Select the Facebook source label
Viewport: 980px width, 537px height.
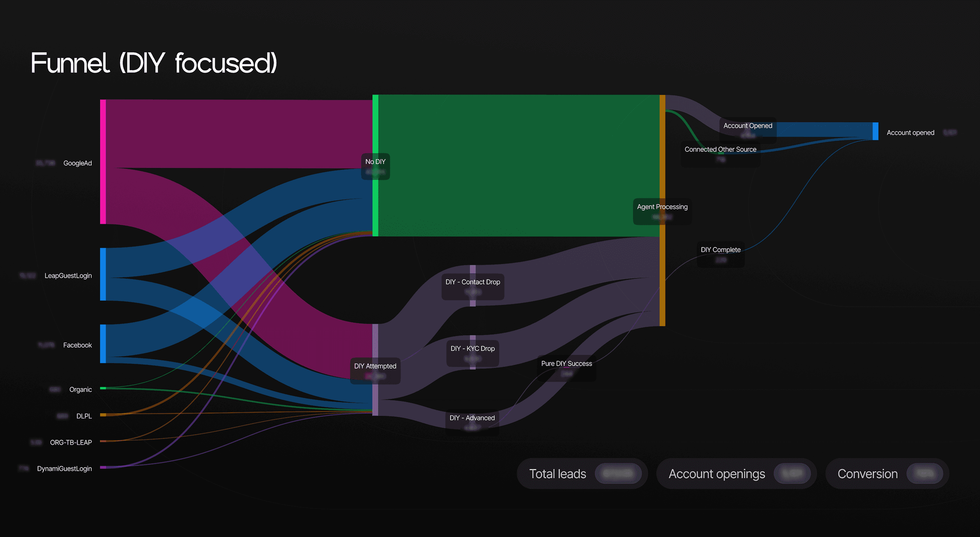coord(78,345)
